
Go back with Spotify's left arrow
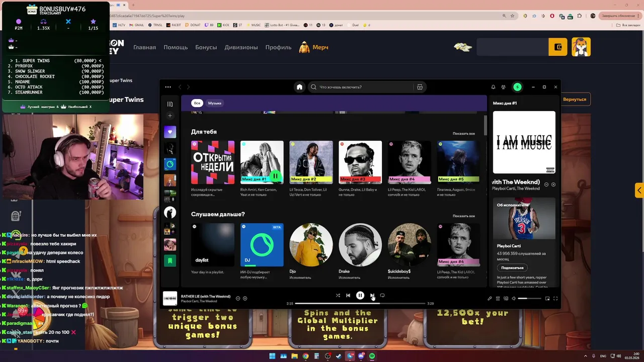point(180,87)
